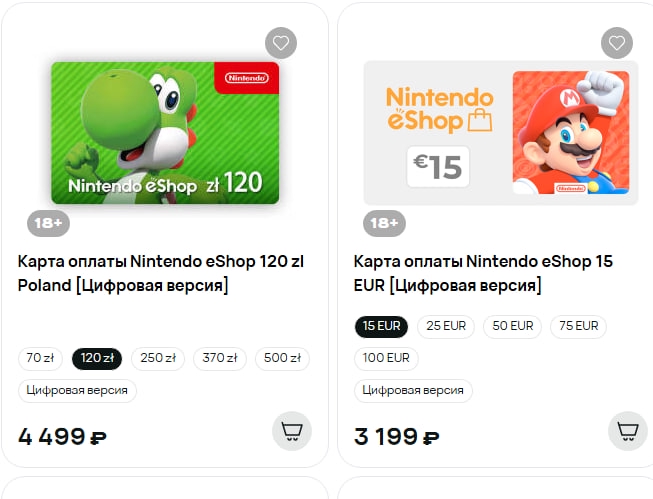Select the 15 EUR denomination
The height and width of the screenshot is (499, 653).
(x=382, y=326)
